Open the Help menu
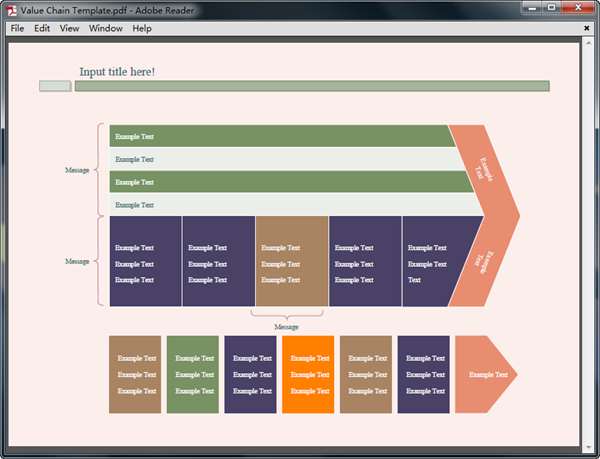This screenshot has height=459, width=600. pos(142,28)
